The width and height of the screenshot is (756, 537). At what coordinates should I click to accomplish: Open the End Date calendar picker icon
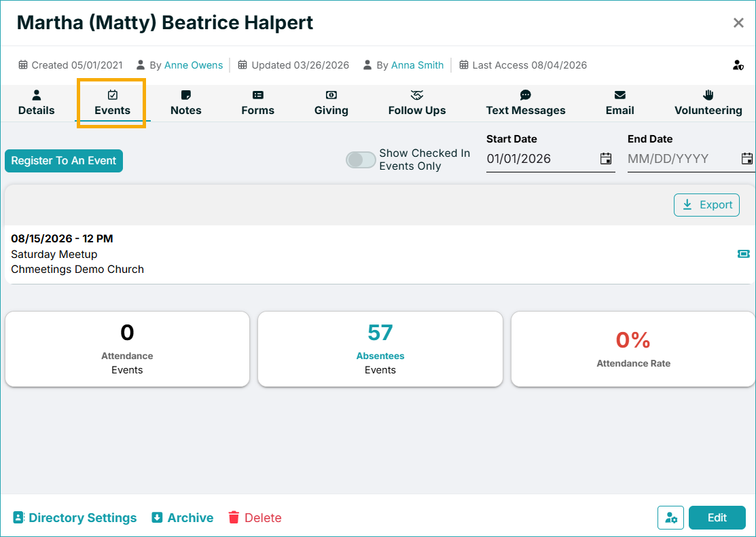pos(747,159)
